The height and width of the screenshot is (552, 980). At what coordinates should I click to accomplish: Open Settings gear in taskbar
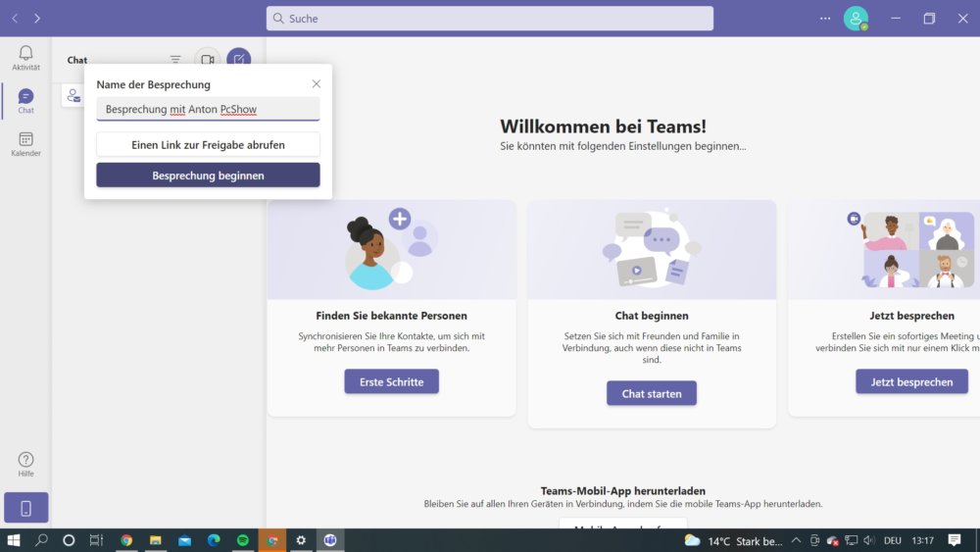point(301,540)
